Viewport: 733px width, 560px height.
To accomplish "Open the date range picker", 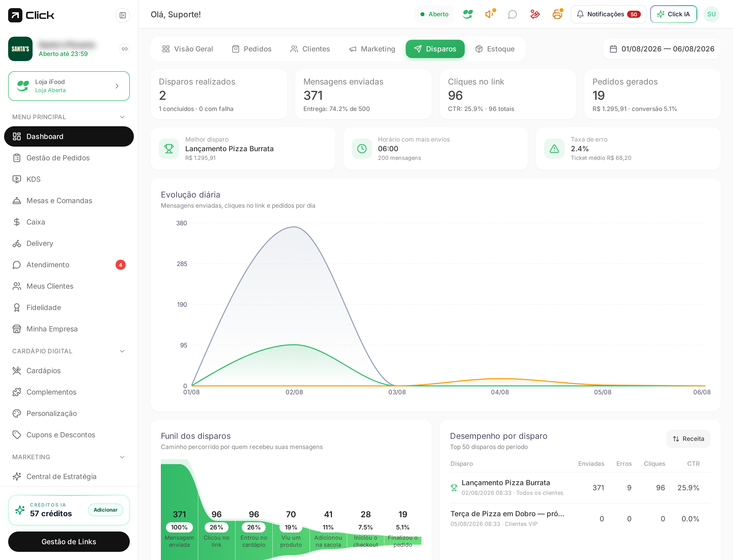I will (x=662, y=49).
